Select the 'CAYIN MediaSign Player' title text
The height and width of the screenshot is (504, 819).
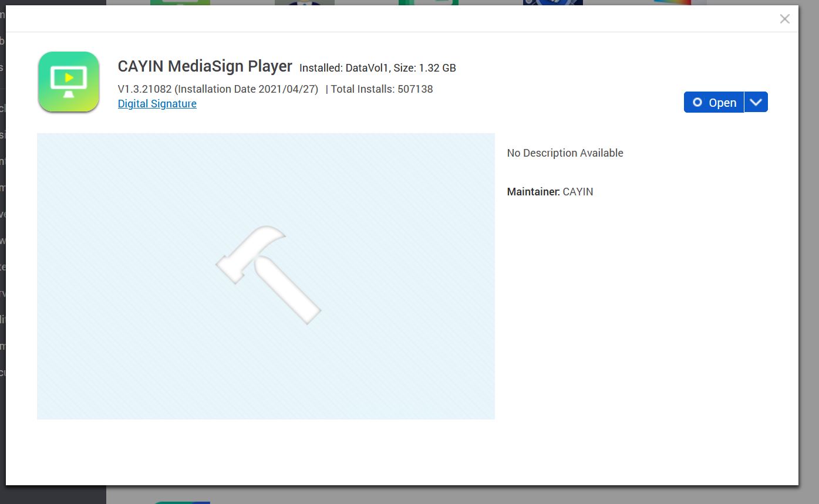205,66
